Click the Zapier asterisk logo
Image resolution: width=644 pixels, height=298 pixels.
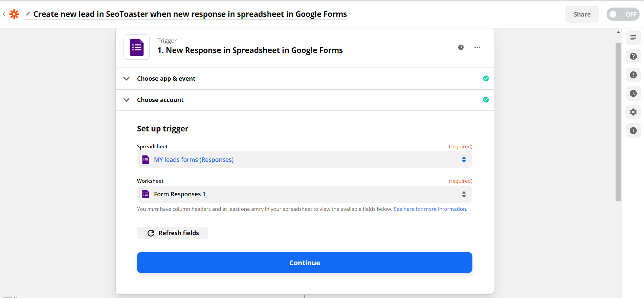[x=14, y=14]
